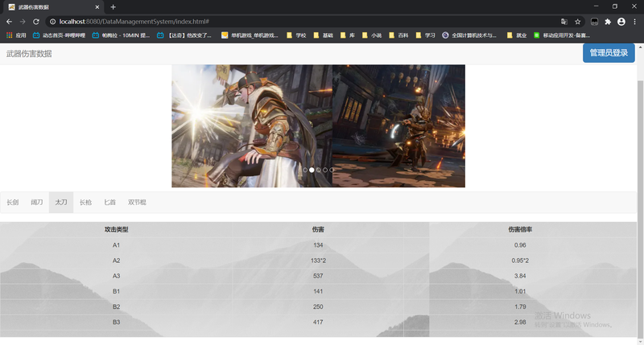Click the fifth carousel indicator dot
The width and height of the screenshot is (644, 345).
pyautogui.click(x=332, y=170)
